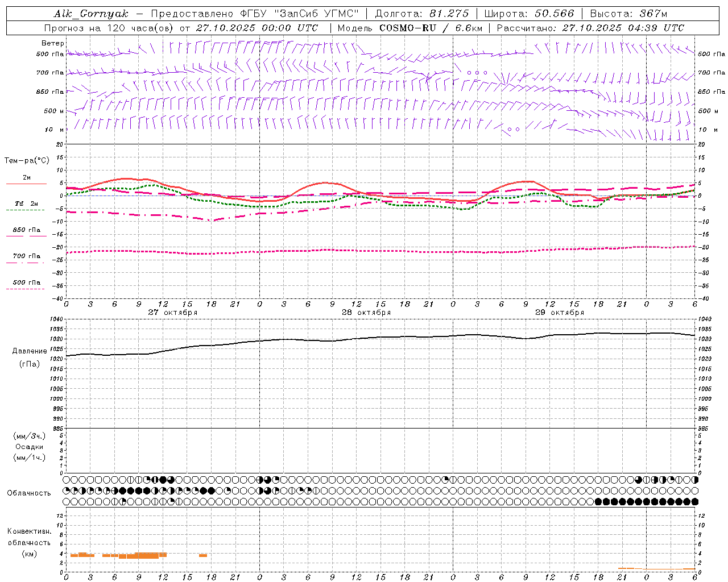Screen dimensions: 728x582
Task: Click the "Рассчитано: 27.10.2025 04:39 UTC" timestamp
Action: point(590,28)
